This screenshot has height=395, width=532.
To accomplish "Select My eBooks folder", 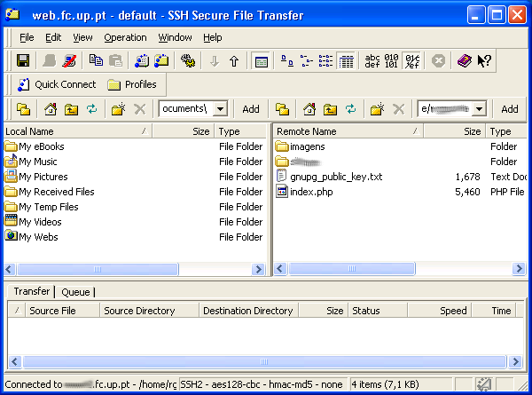I will click(35, 146).
